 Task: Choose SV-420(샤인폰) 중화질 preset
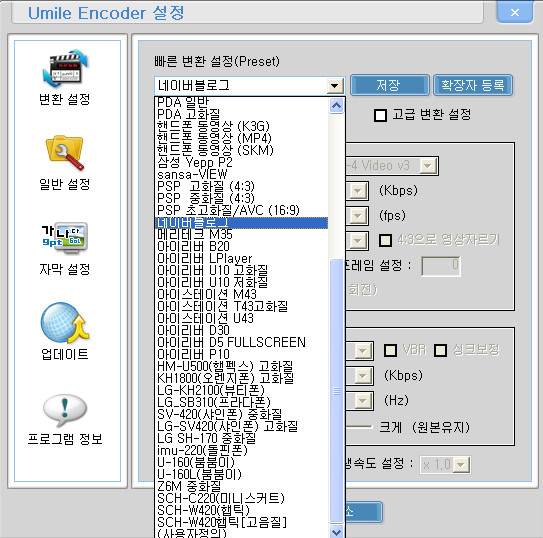click(x=242, y=414)
